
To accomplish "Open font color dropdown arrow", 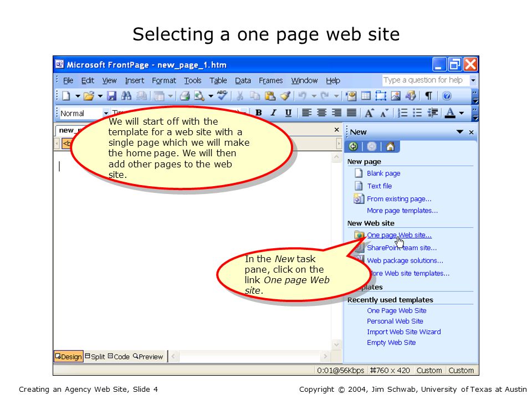I will tap(462, 112).
